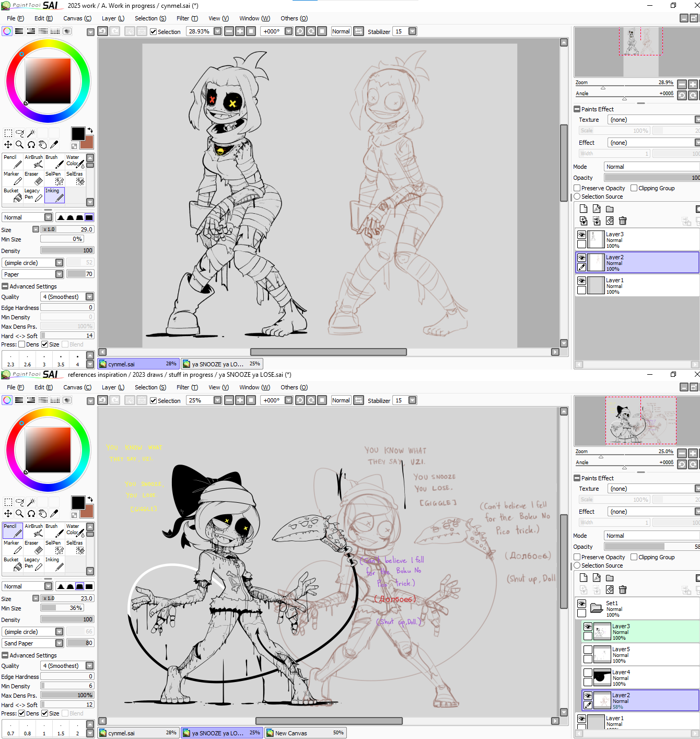
Task: Open the Quality dropdown in cynmel.sai window
Action: 90,297
